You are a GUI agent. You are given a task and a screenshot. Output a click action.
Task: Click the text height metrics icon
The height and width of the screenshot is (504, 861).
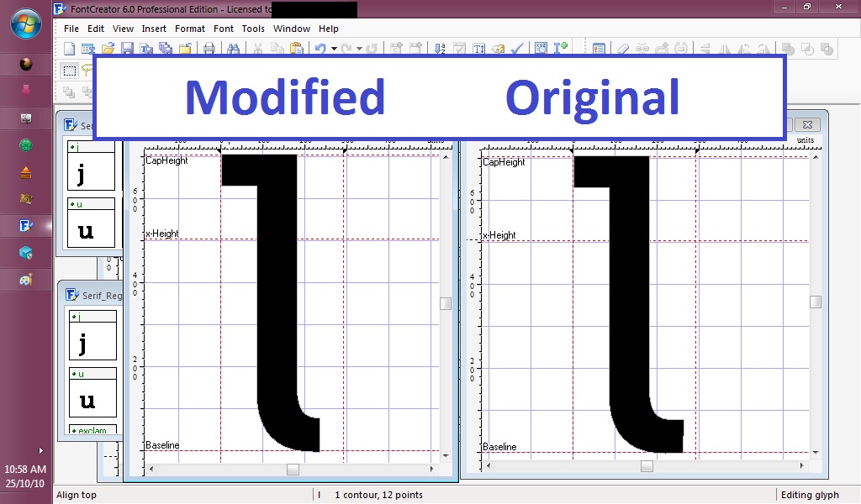478,49
